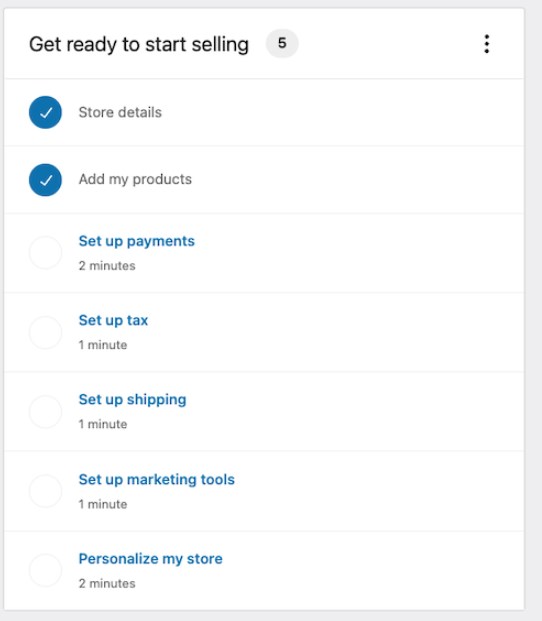The height and width of the screenshot is (621, 542).
Task: Click the remaining tasks badge showing 5
Action: click(282, 43)
